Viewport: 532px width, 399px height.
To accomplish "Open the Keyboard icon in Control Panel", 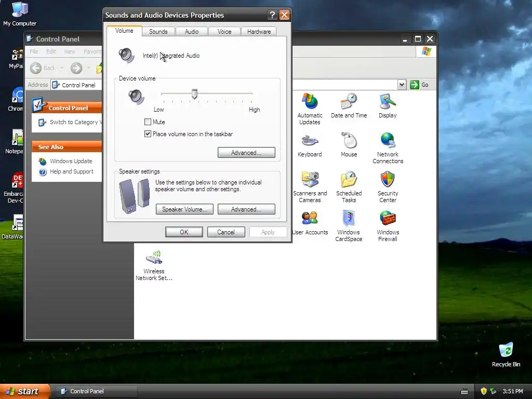I will click(x=310, y=145).
